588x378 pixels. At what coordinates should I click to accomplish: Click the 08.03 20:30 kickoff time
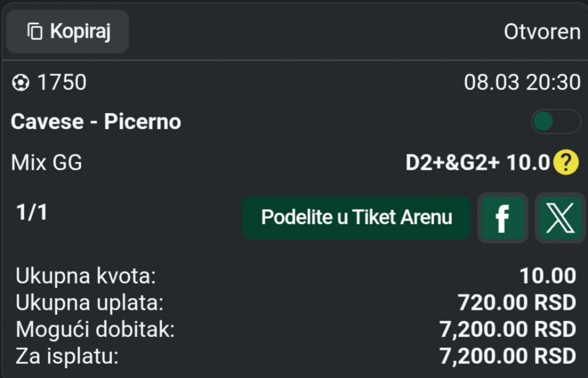coord(522,83)
